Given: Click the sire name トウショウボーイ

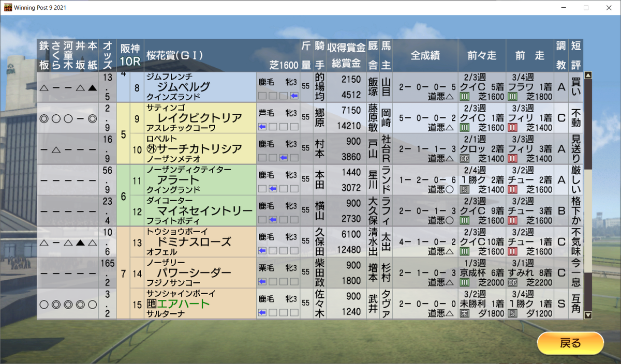Looking at the screenshot, I should pyautogui.click(x=178, y=231).
